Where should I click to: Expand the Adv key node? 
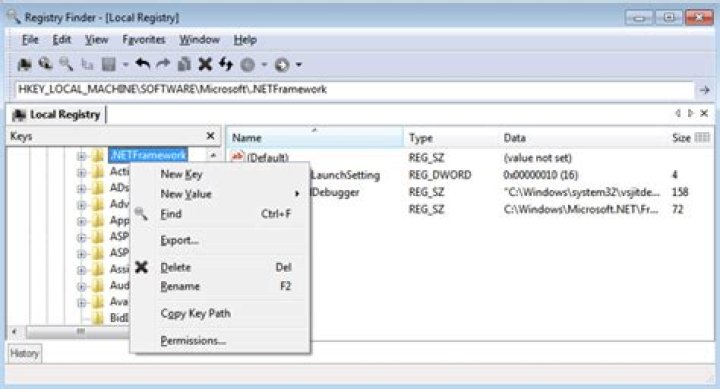(x=81, y=205)
